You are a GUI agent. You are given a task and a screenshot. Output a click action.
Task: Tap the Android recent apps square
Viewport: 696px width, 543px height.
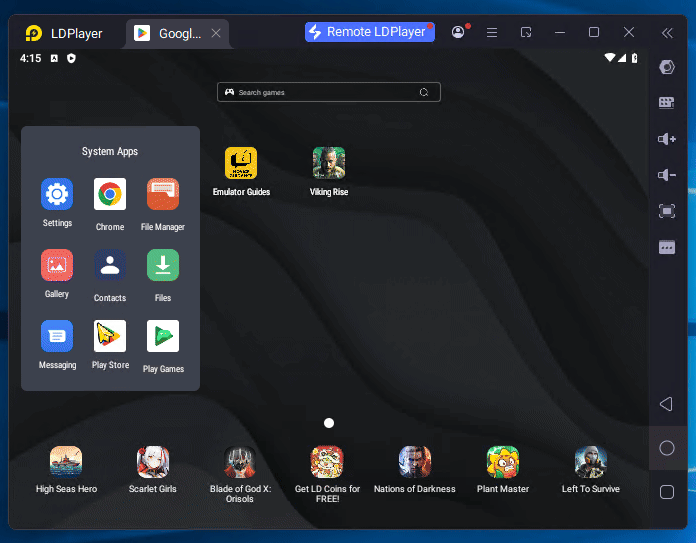click(667, 492)
